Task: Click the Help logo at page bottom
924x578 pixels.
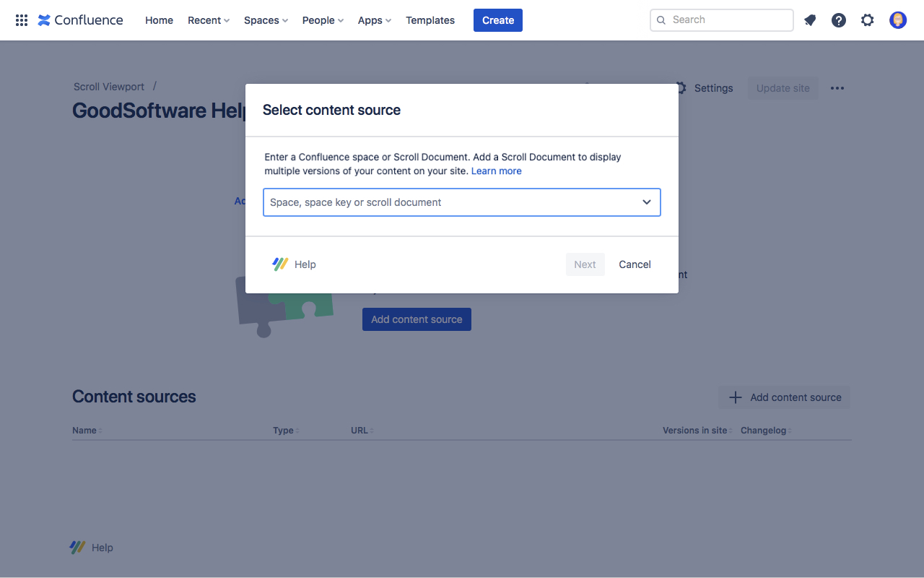Action: (78, 548)
